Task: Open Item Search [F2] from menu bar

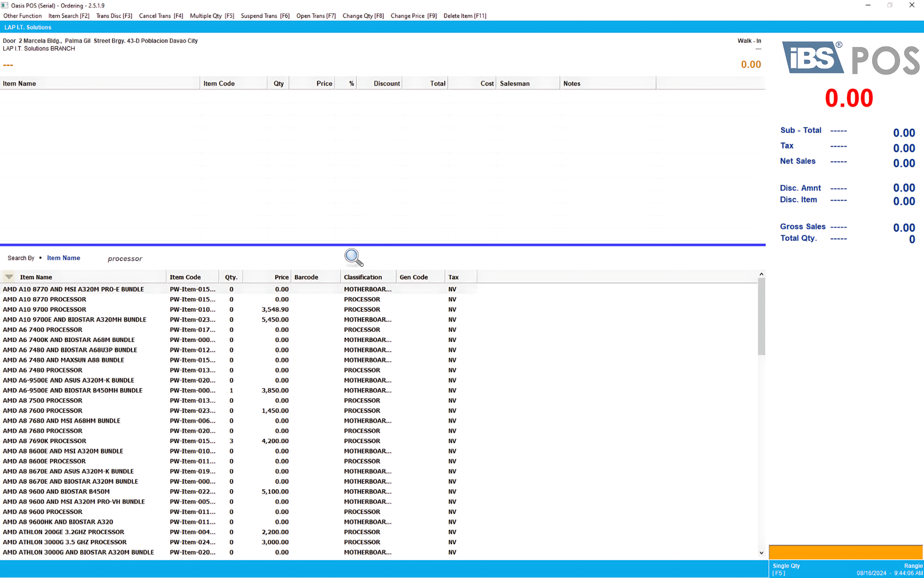Action: [x=69, y=16]
